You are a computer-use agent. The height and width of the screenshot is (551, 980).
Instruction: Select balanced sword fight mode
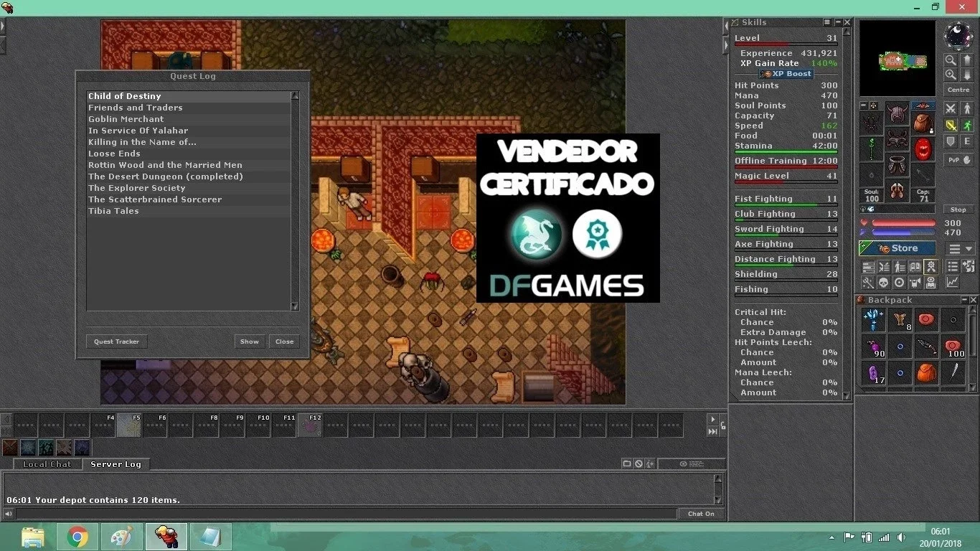951,125
